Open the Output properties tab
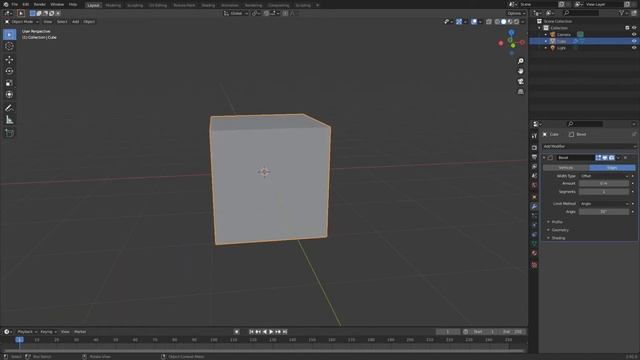 534,157
